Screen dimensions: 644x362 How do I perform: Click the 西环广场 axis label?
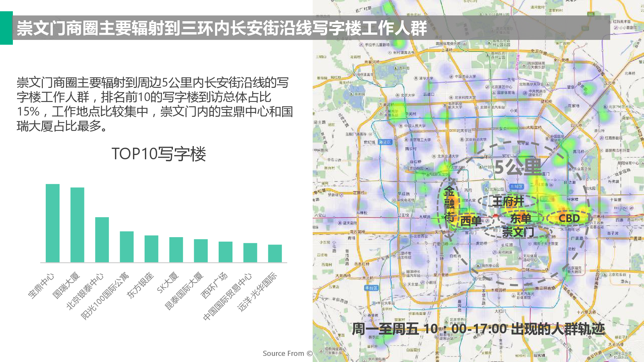tap(214, 285)
